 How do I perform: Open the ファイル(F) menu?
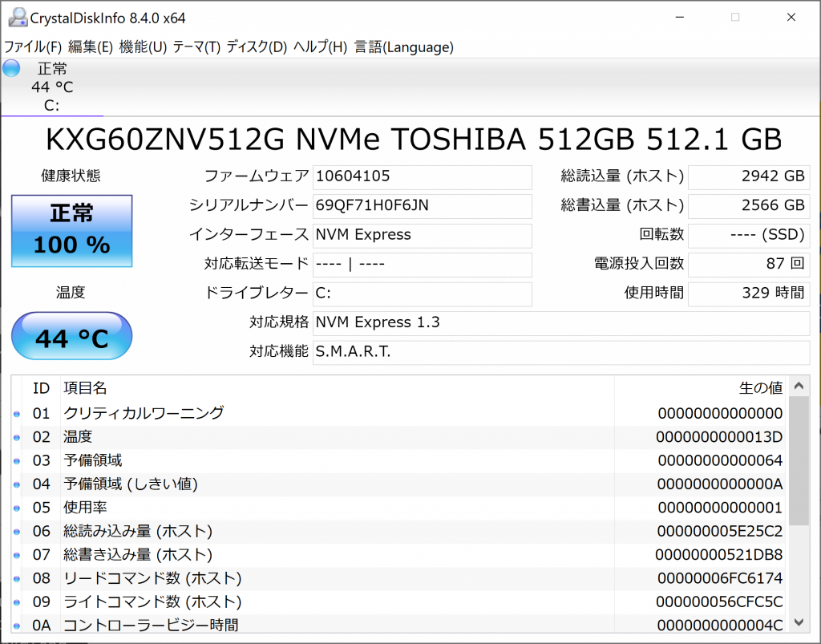pos(33,47)
